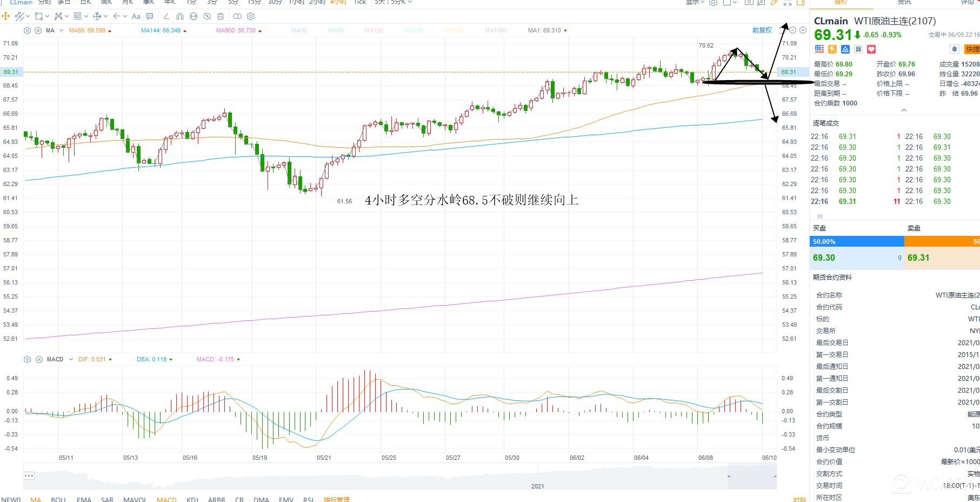Add a comment bubble note

click(x=150, y=16)
